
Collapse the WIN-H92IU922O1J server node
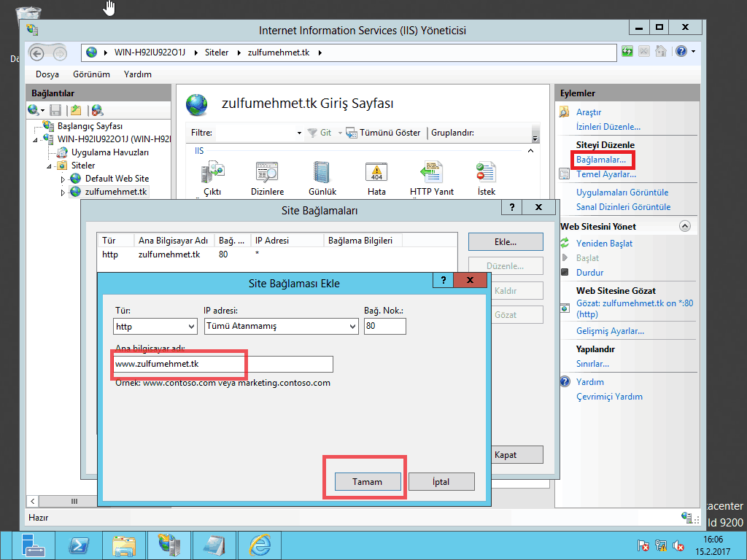pos(35,140)
